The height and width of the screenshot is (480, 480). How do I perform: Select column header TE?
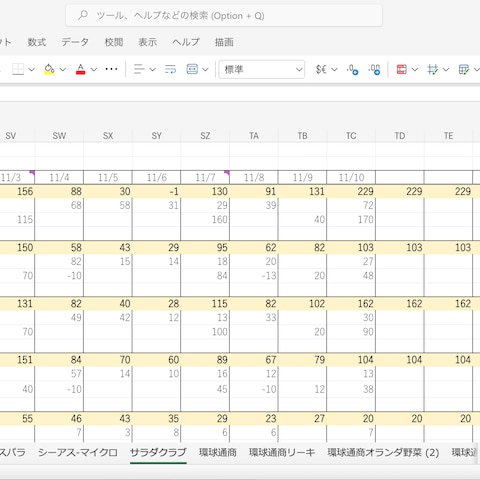448,136
